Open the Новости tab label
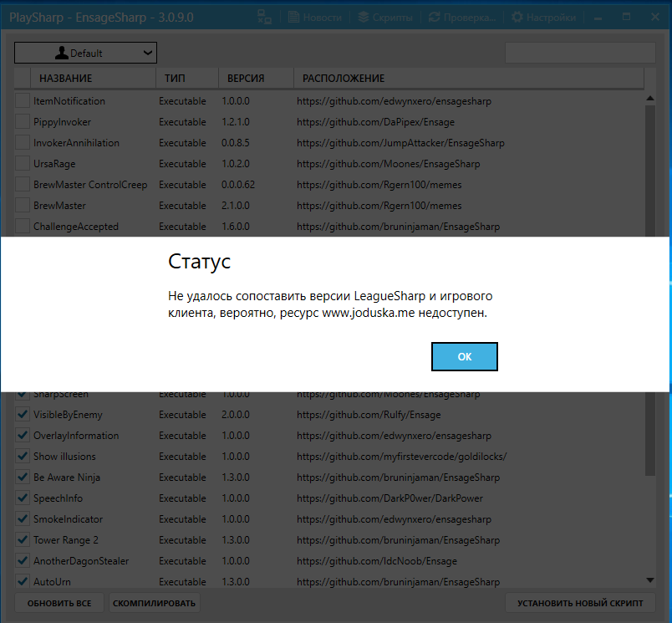 tap(323, 18)
